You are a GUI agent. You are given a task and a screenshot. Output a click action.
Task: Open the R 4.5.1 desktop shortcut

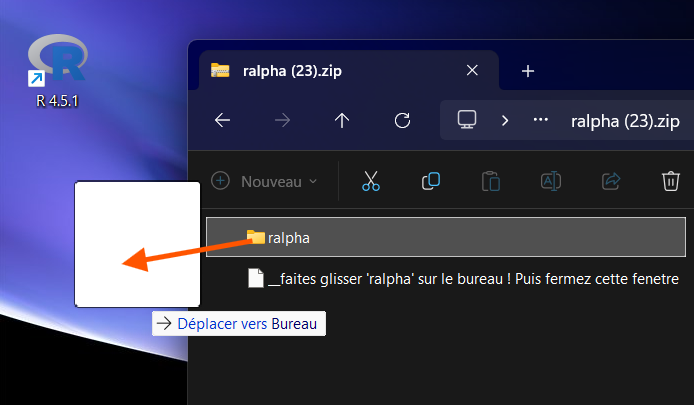pos(58,71)
